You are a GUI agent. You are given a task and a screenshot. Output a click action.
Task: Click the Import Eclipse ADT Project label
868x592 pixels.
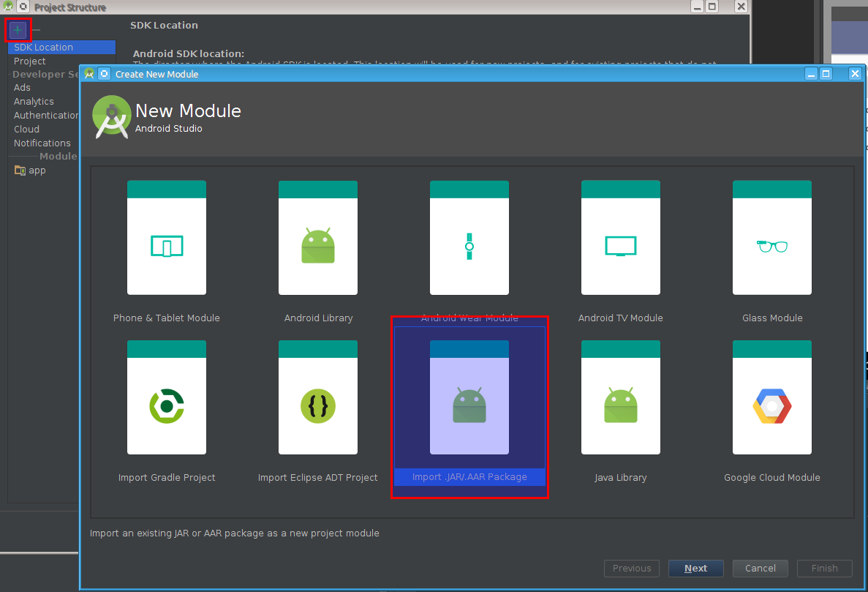point(318,477)
